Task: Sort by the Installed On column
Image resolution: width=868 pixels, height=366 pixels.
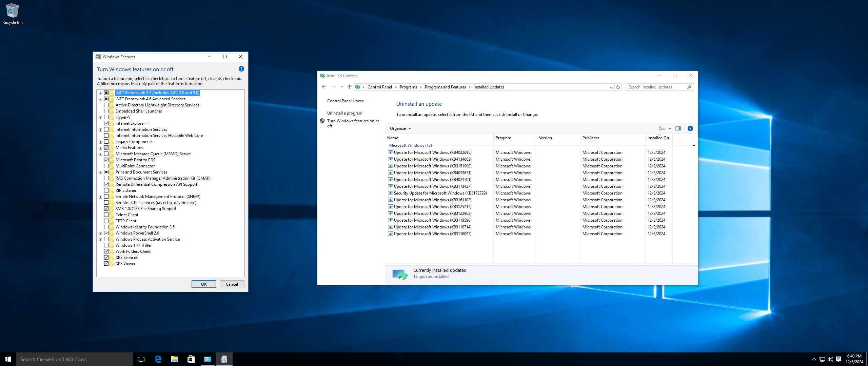Action: tap(659, 138)
